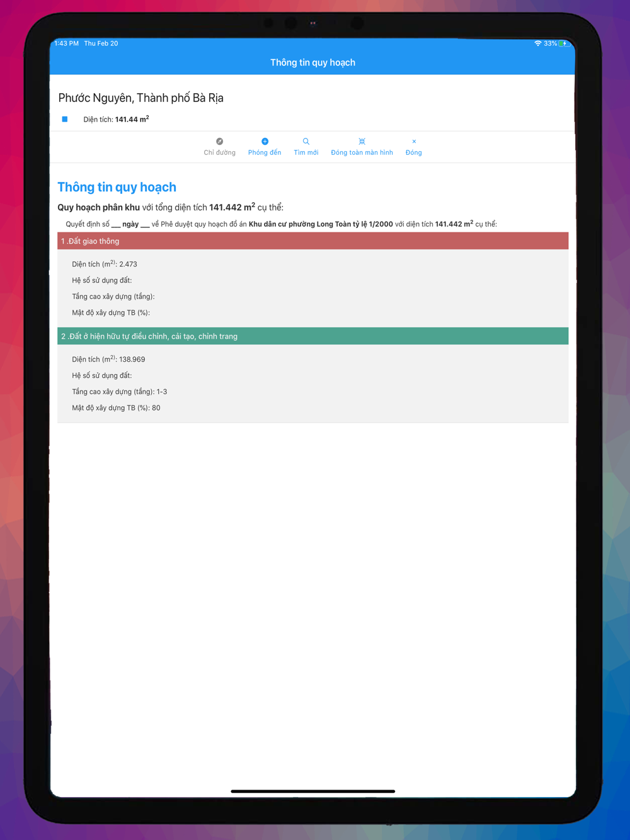Viewport: 630px width, 840px height.
Task: Tap Tầng cao xây dựng 1-3 row
Action: [120, 392]
